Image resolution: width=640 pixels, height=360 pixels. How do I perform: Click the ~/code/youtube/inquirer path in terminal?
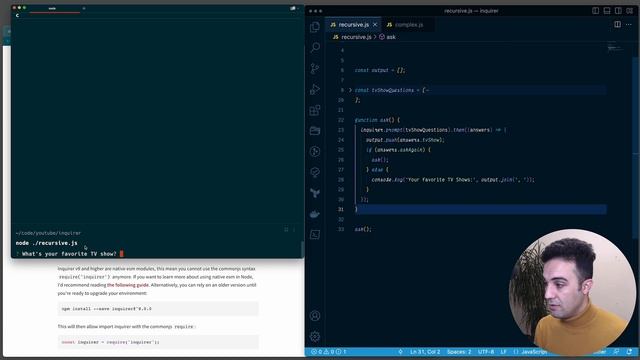pyautogui.click(x=48, y=233)
